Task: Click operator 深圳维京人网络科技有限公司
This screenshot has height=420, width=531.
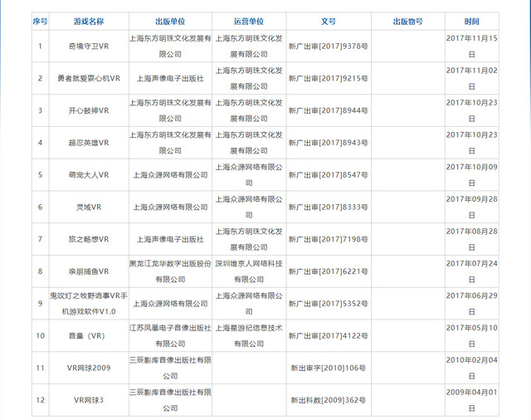Action: pyautogui.click(x=249, y=271)
